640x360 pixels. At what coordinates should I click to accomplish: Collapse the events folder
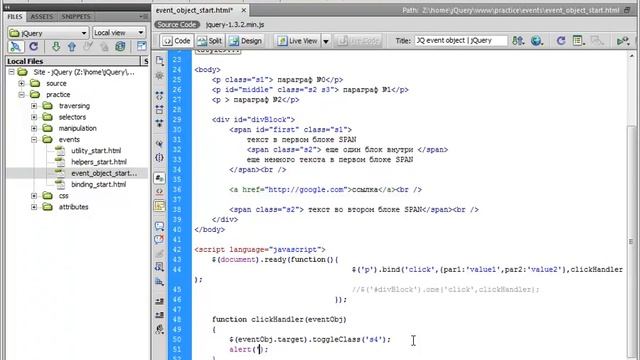click(x=34, y=140)
